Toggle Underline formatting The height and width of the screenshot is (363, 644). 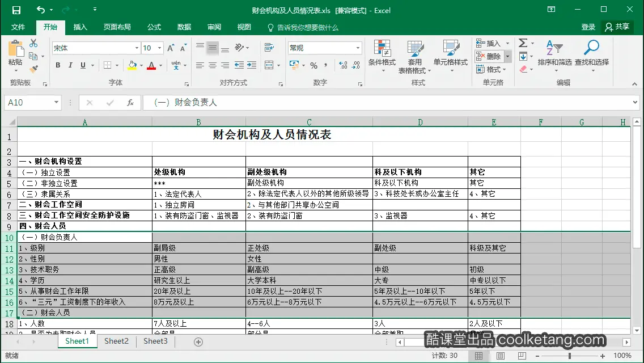pyautogui.click(x=83, y=65)
